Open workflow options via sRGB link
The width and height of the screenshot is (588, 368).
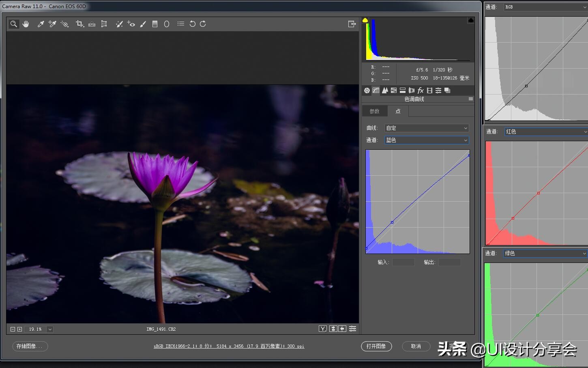pos(229,346)
